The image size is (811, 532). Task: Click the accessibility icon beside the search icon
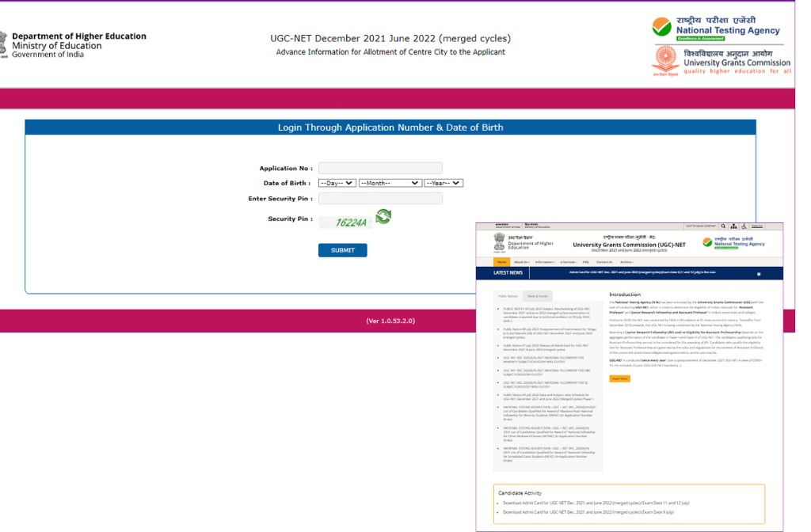click(744, 226)
